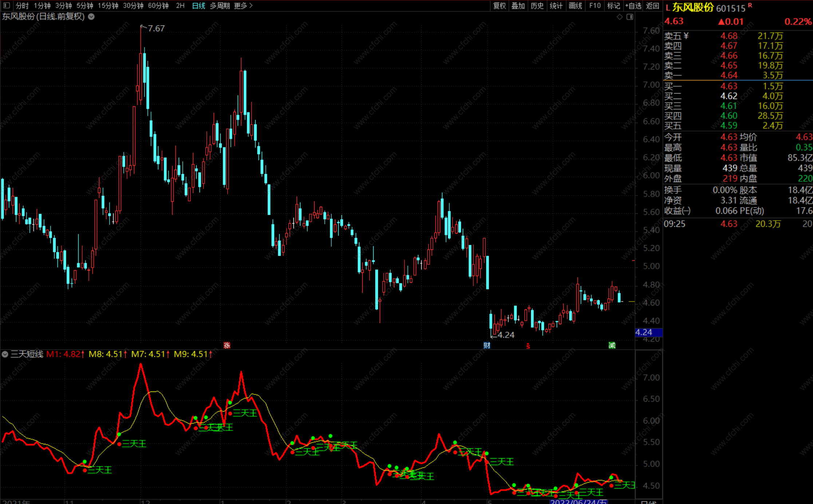Expand 更多 period options
Screen dimensions: 813x504
pos(243,5)
